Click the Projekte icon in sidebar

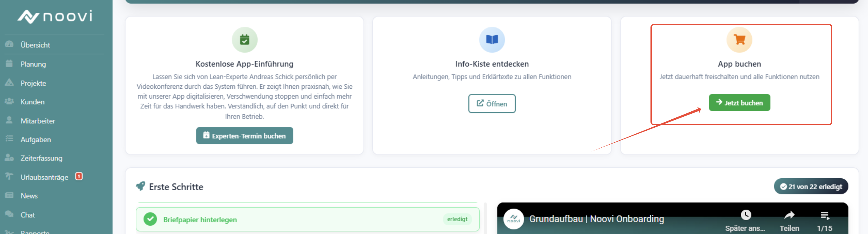[10, 82]
